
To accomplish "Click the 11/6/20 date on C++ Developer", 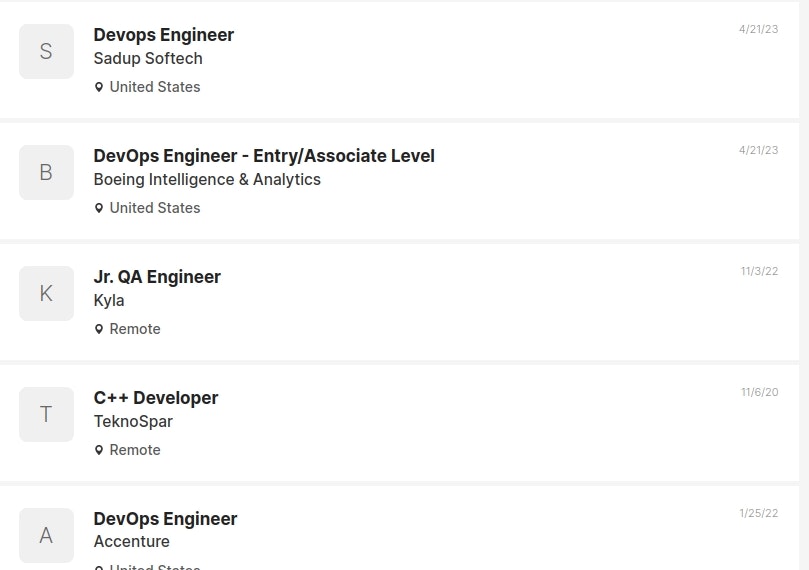I will (x=759, y=392).
